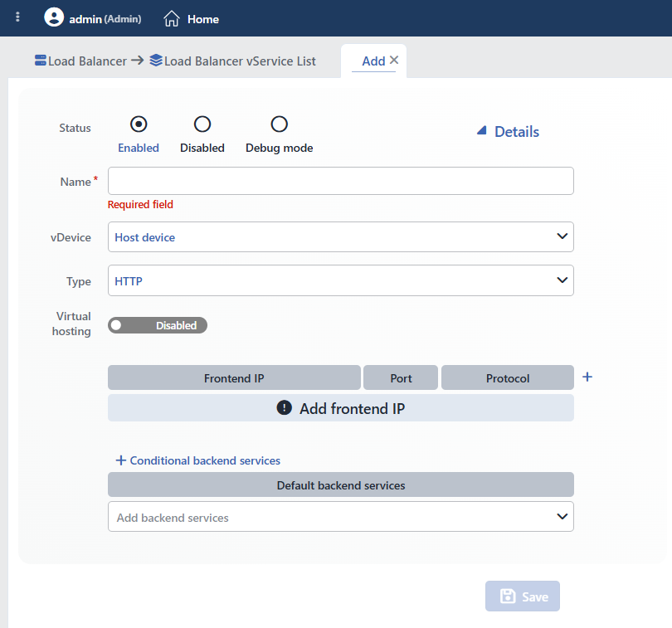This screenshot has width=672, height=628.
Task: Click the admin user avatar icon
Action: pos(54,17)
